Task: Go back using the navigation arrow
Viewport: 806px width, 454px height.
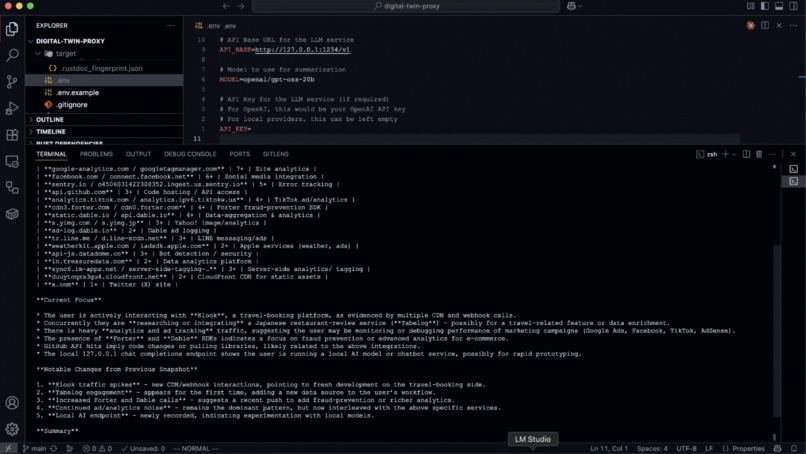Action: point(226,6)
